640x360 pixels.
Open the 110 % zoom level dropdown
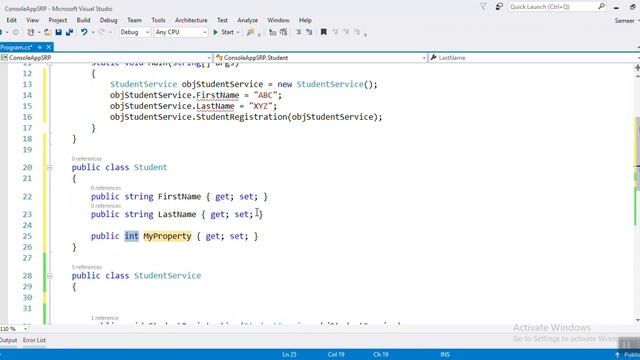pyautogui.click(x=14, y=329)
